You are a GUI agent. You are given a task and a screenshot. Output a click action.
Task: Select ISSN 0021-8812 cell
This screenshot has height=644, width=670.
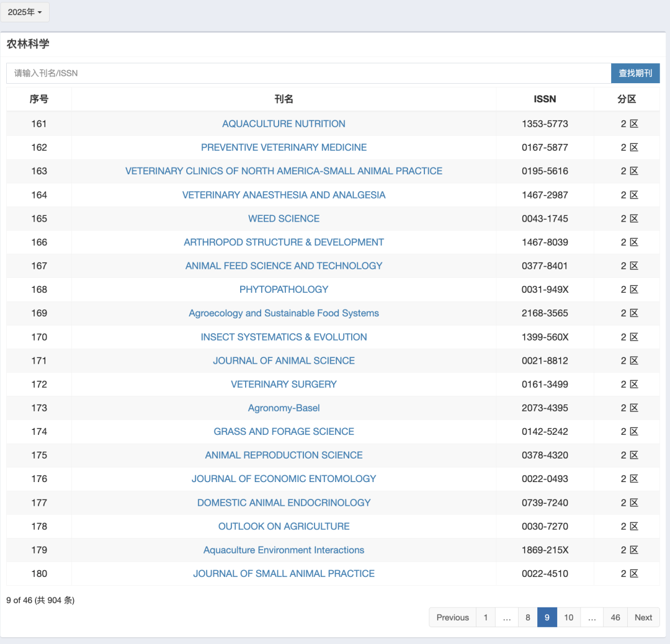tap(545, 360)
